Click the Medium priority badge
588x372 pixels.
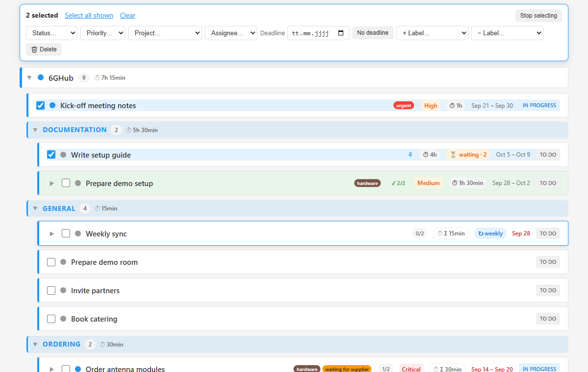click(x=429, y=183)
